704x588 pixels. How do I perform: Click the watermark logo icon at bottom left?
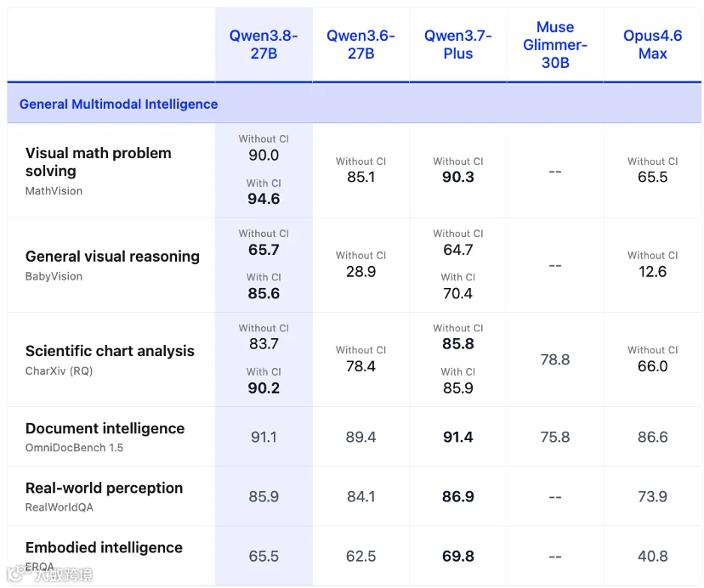[17, 574]
